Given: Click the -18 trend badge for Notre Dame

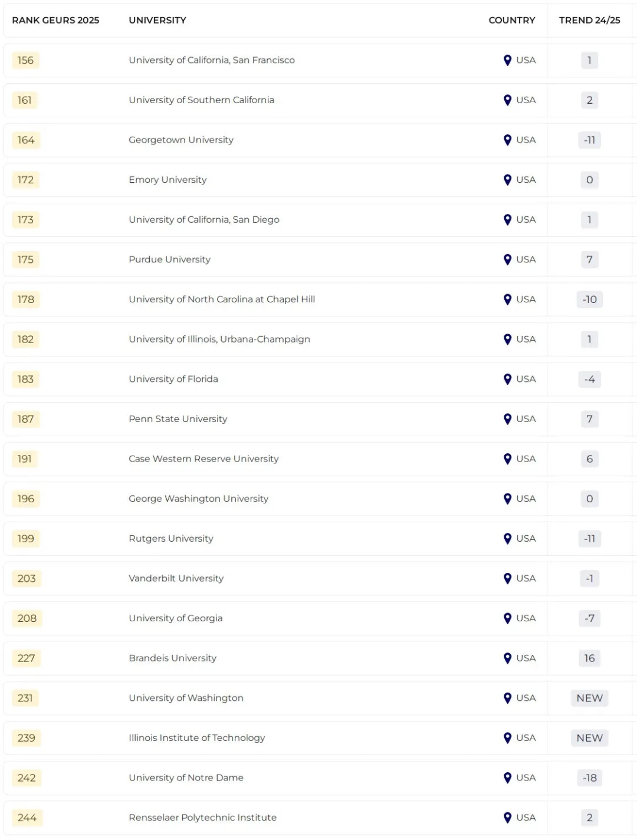Looking at the screenshot, I should pos(589,778).
